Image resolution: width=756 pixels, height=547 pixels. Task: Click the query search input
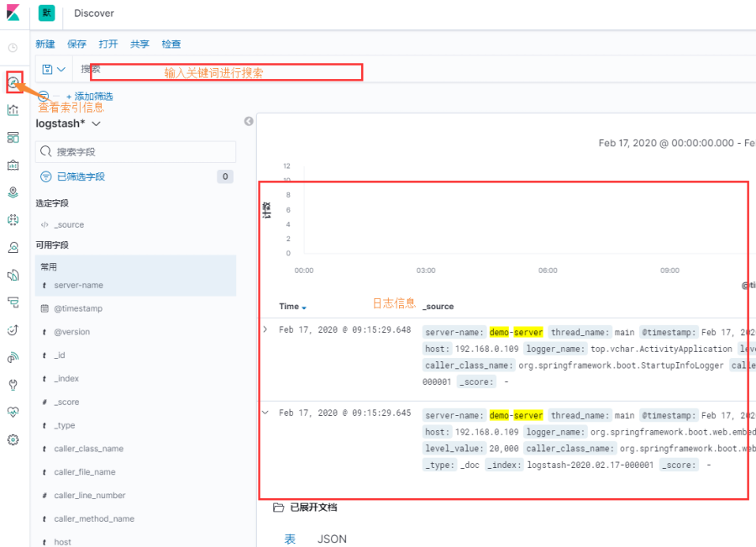(415, 70)
